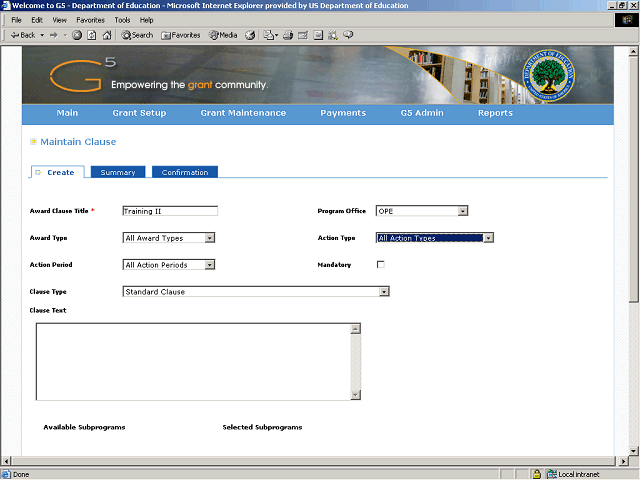The height and width of the screenshot is (480, 640).
Task: Open the File menu
Action: [16, 20]
